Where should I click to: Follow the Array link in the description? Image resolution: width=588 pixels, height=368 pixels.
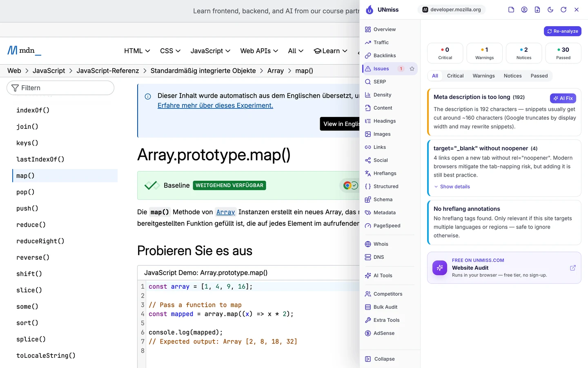[225, 212]
